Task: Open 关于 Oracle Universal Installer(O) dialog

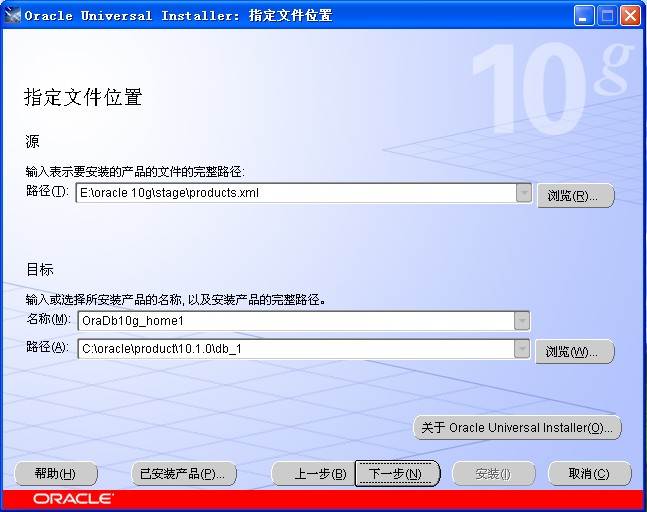Action: pos(517,427)
